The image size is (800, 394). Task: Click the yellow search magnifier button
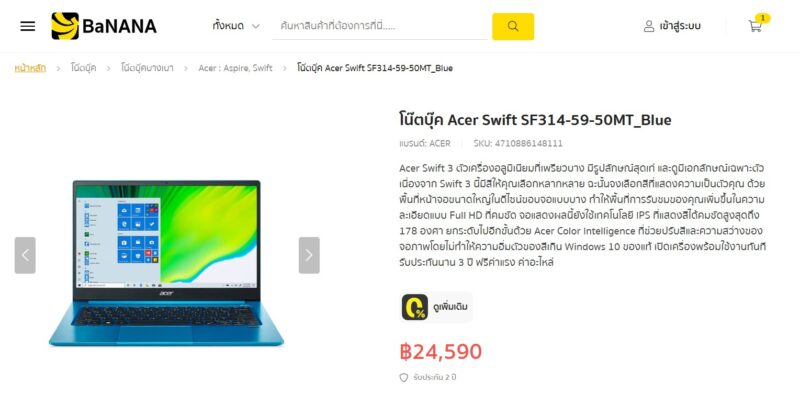coord(513,26)
